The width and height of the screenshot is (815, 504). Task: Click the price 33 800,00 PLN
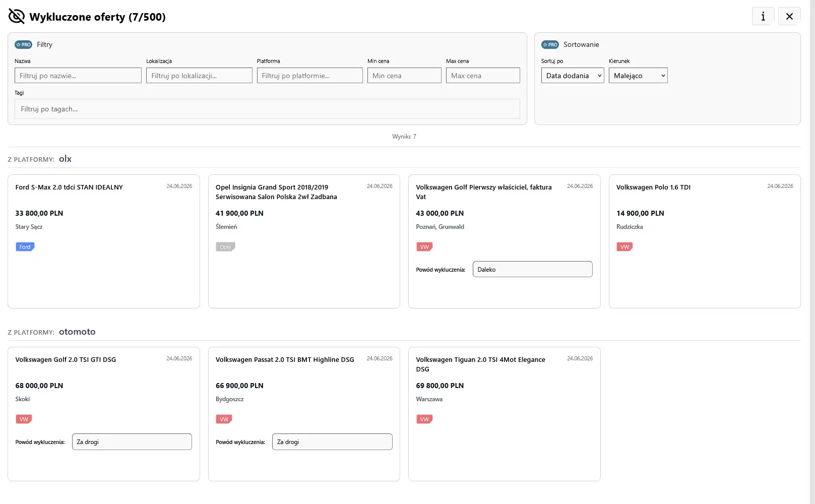tap(39, 213)
